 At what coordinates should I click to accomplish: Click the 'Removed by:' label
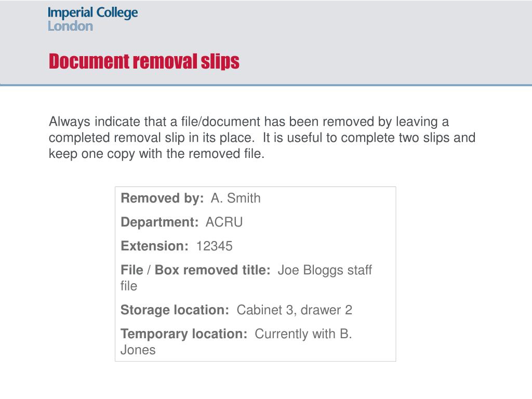tap(162, 198)
